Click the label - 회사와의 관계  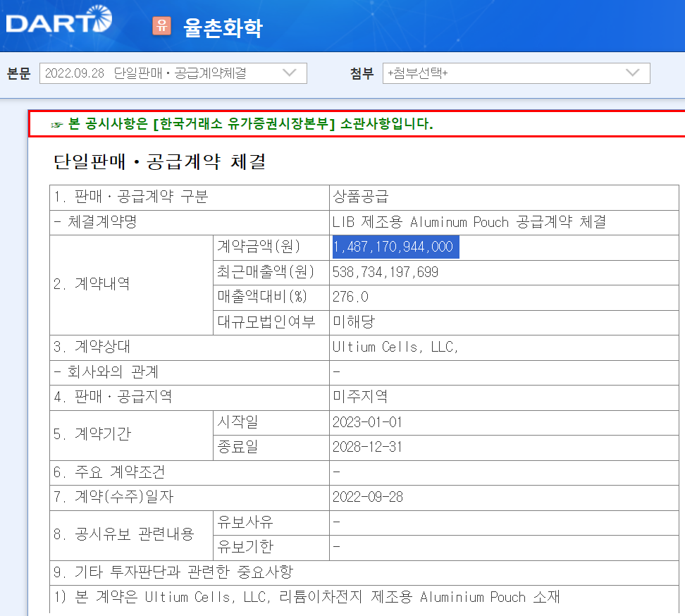click(x=106, y=371)
